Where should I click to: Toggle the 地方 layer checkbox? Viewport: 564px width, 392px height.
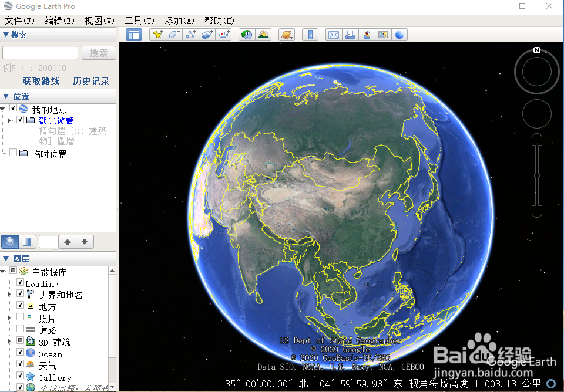click(20, 305)
